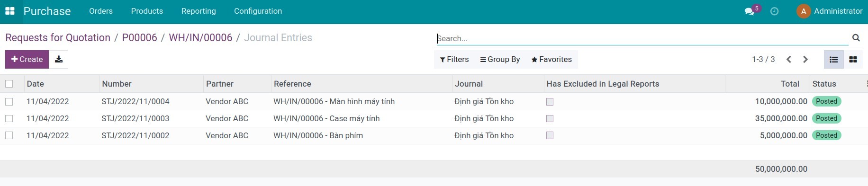Open the Orders menu
This screenshot has height=186, width=868.
[x=101, y=11]
